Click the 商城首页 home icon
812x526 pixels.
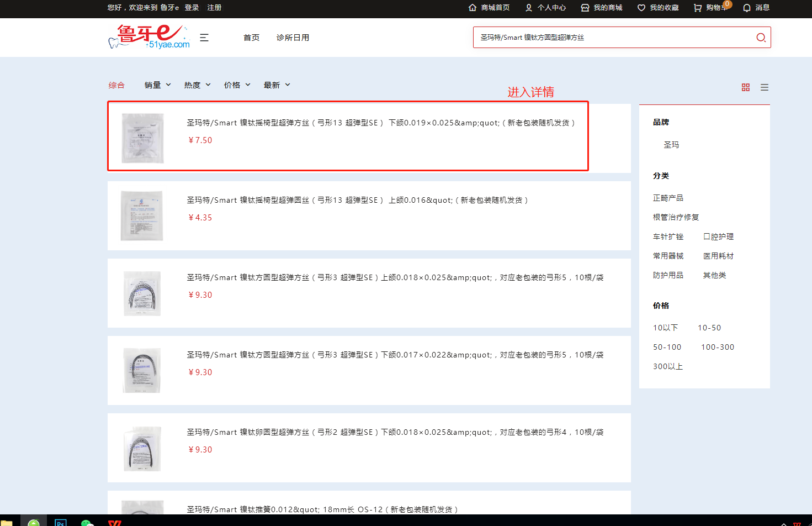tap(473, 8)
